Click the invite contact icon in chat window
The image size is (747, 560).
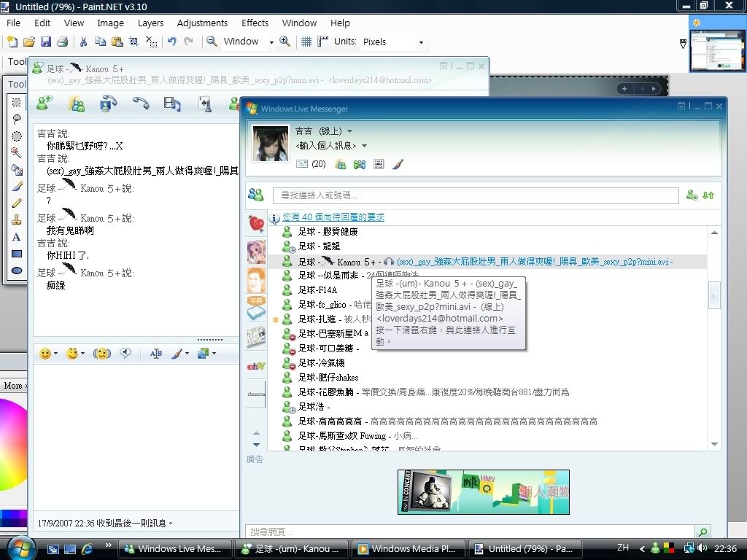(x=44, y=103)
